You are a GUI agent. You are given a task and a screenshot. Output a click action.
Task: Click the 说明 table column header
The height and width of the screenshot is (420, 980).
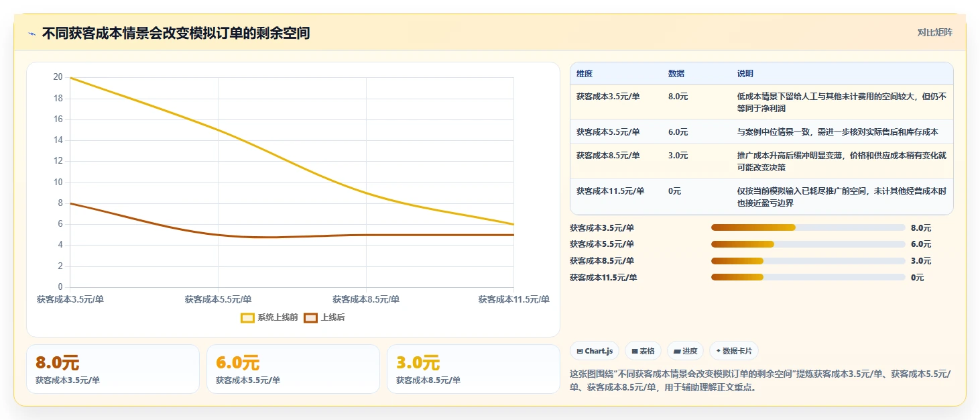(x=745, y=74)
